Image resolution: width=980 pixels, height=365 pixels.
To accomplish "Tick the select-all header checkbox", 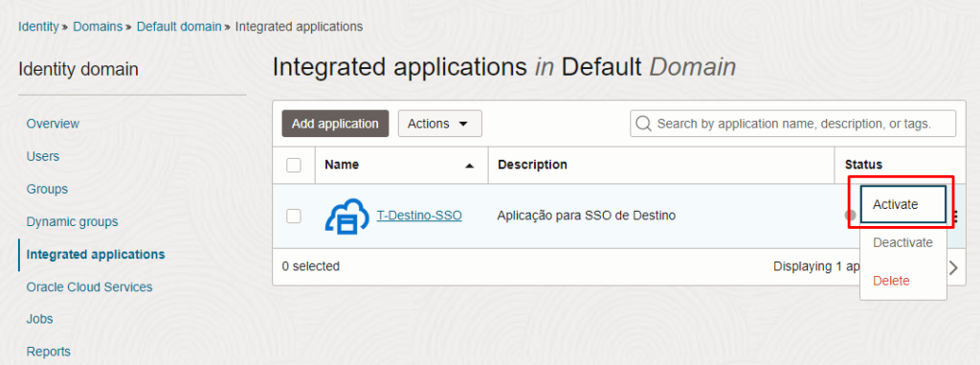I will point(294,166).
